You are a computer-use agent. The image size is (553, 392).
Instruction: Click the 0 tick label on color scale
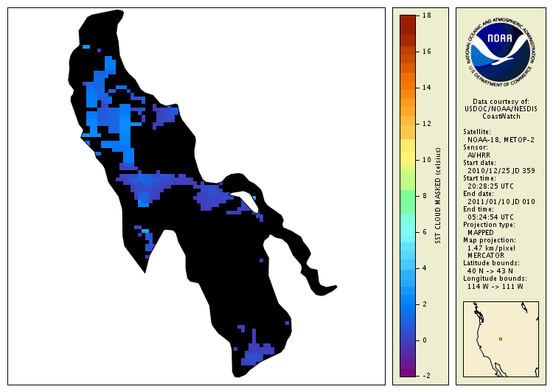425,340
